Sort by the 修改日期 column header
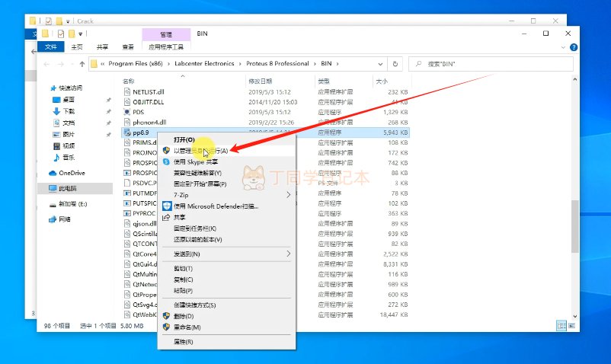The height and width of the screenshot is (364, 611). pyautogui.click(x=261, y=81)
